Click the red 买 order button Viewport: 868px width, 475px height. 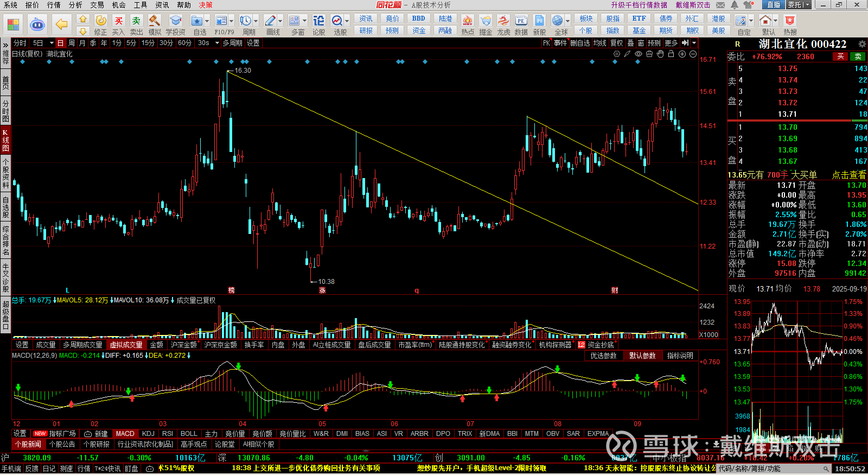point(841,56)
